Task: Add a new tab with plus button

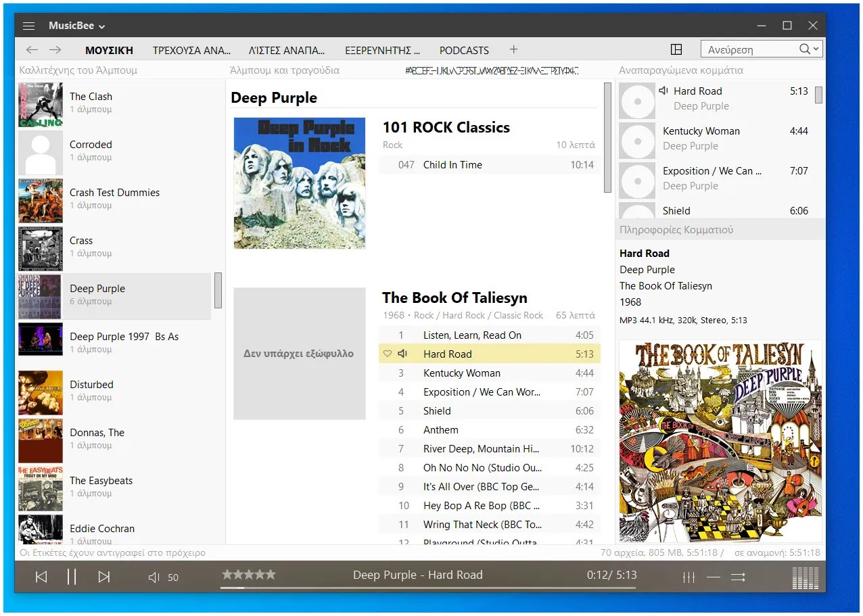Action: (513, 49)
